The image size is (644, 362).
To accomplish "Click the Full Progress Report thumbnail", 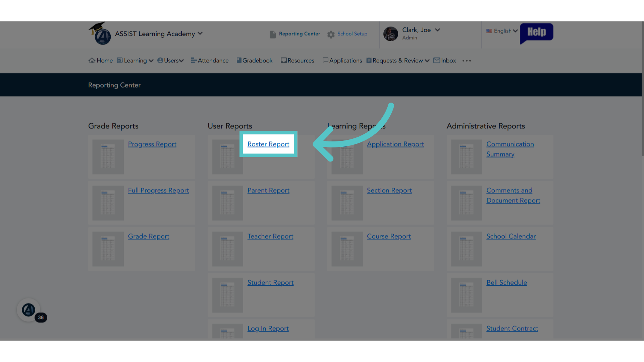I will [x=108, y=203].
